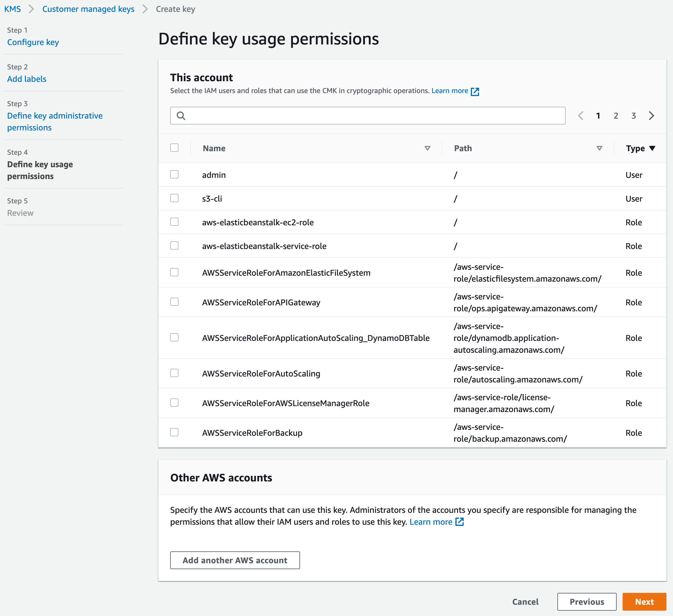The height and width of the screenshot is (616, 673).
Task: Click the previous page chevron arrow
Action: (581, 116)
